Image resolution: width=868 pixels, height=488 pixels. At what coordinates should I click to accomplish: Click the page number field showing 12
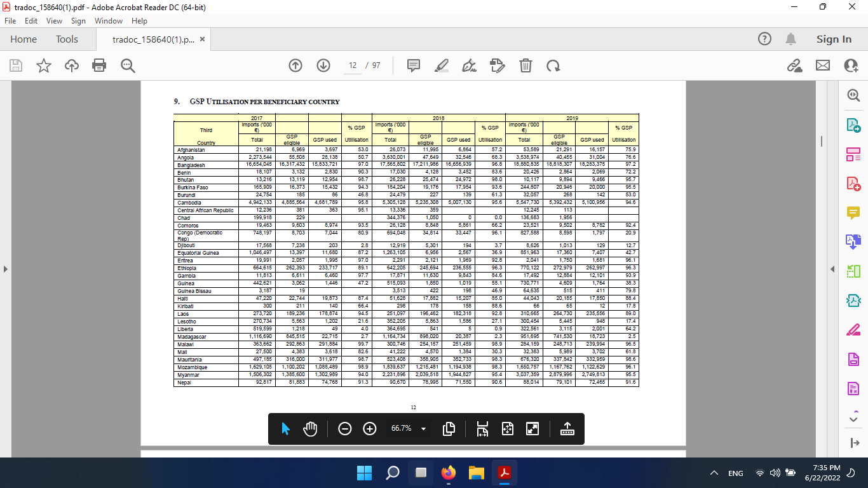(x=353, y=65)
